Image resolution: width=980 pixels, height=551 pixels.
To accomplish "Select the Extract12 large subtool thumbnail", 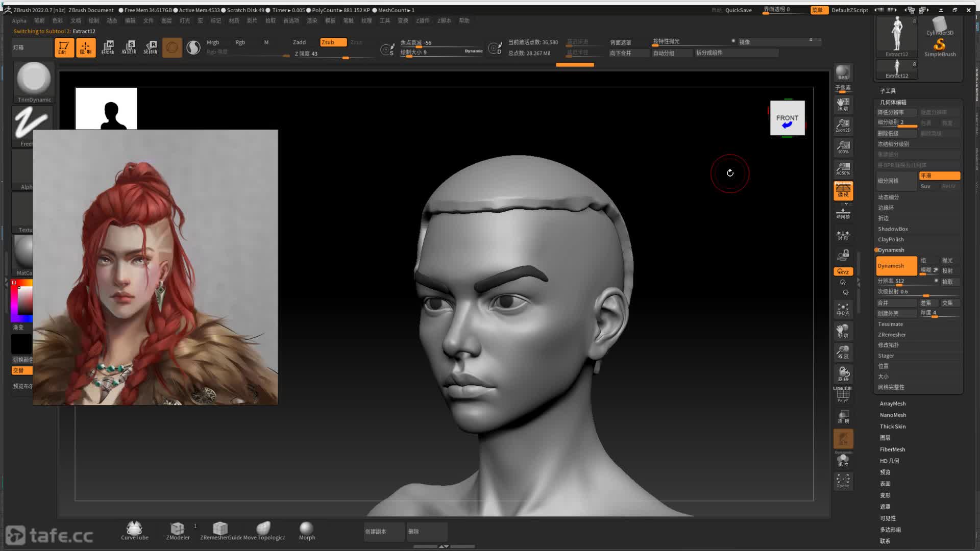I will pos(897,37).
